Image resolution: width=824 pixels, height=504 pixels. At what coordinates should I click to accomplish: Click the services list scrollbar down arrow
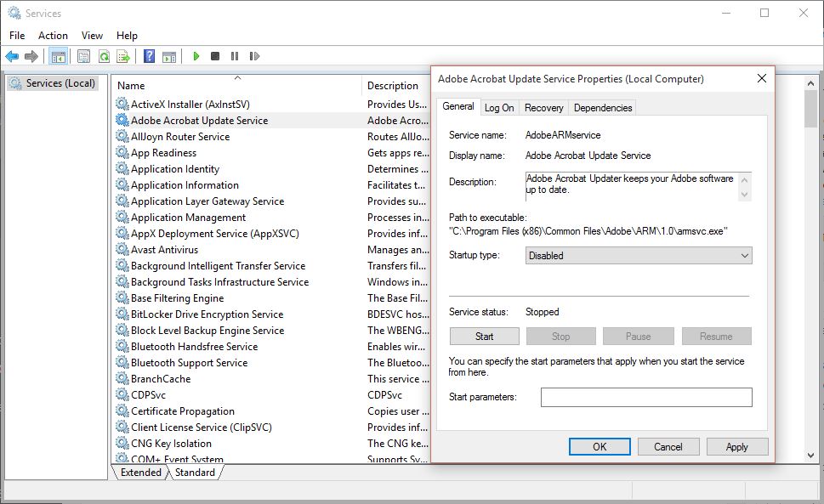(810, 456)
